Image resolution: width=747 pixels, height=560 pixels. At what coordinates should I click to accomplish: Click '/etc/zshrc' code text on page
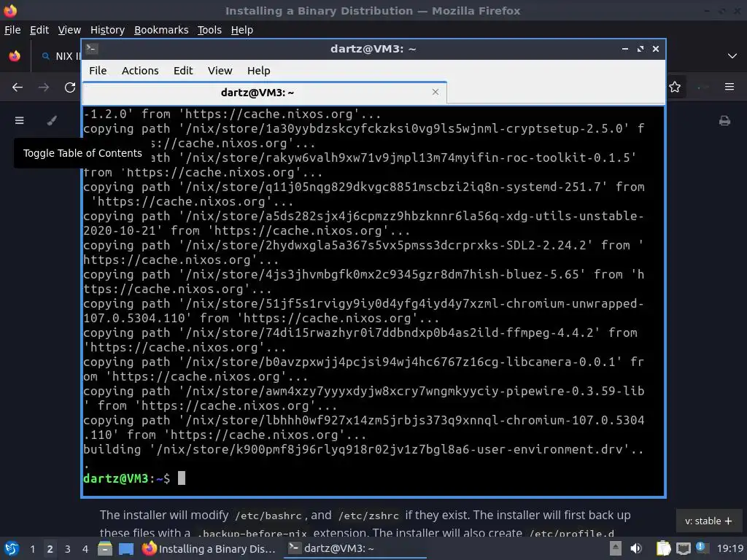[x=368, y=516]
